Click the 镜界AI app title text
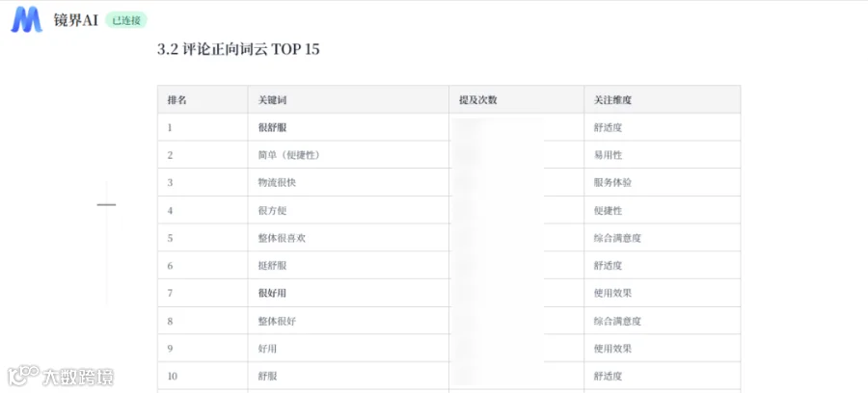Viewport: 868px width, 393px height. click(76, 20)
